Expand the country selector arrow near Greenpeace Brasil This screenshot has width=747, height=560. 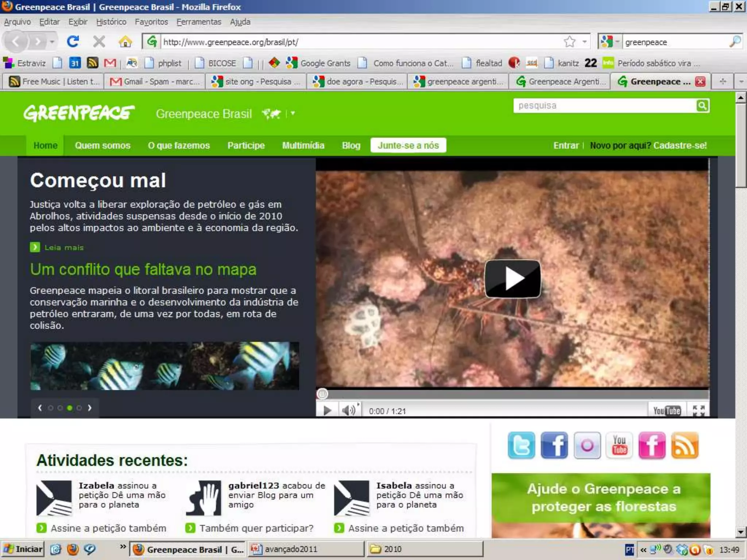coord(293,113)
